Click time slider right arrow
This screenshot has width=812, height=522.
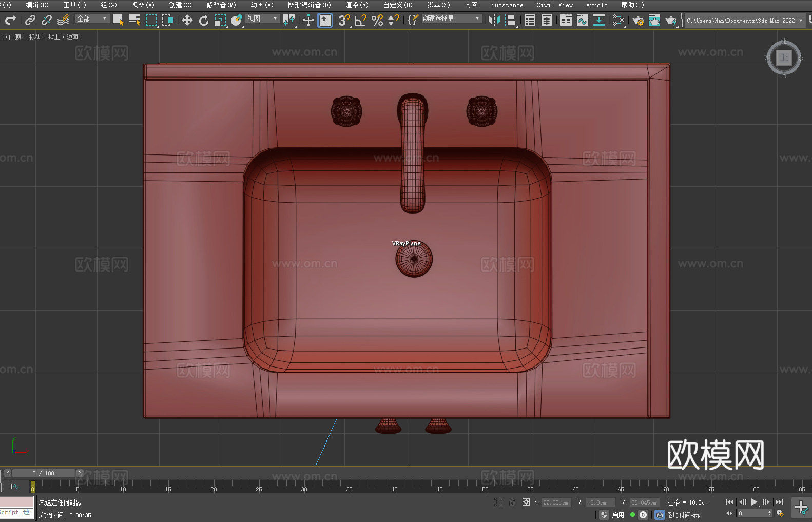(80, 473)
